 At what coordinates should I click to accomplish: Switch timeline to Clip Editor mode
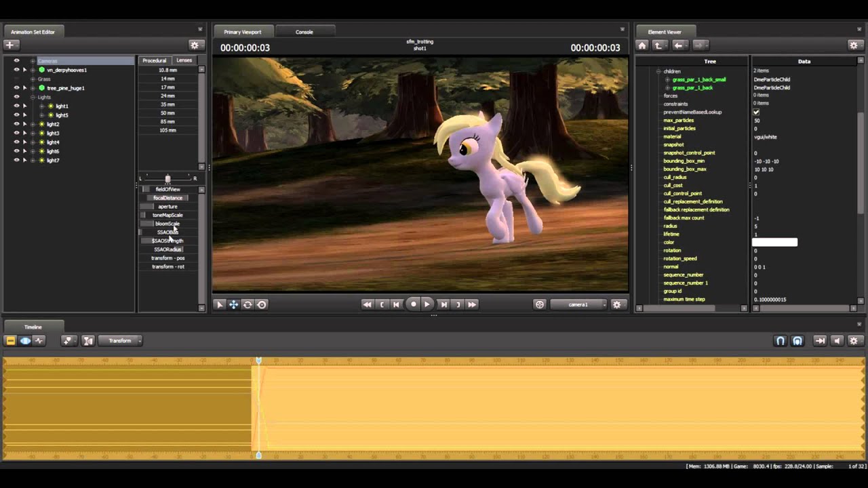click(x=11, y=341)
